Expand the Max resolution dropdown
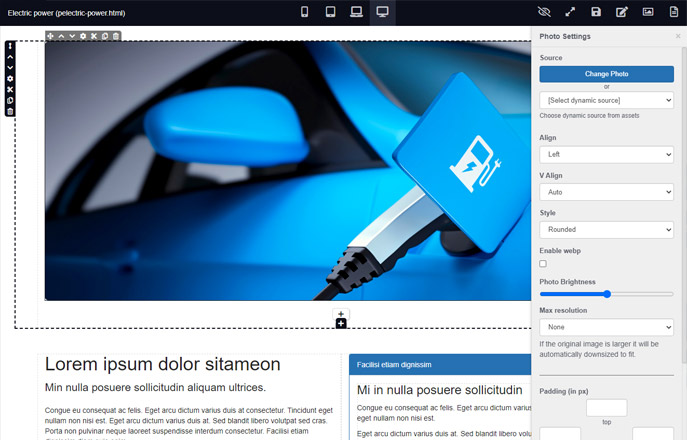 click(x=606, y=327)
